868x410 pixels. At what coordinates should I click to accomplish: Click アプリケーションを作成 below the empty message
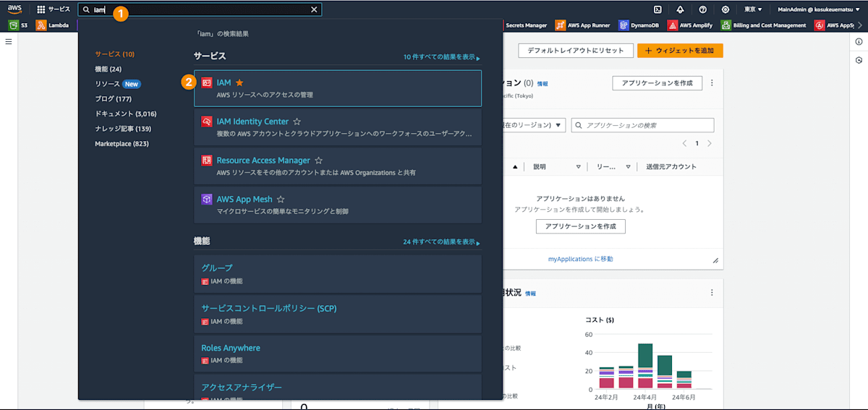pyautogui.click(x=580, y=226)
